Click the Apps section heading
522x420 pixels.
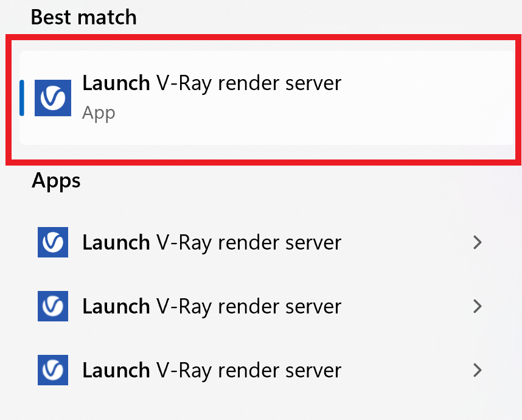56,181
